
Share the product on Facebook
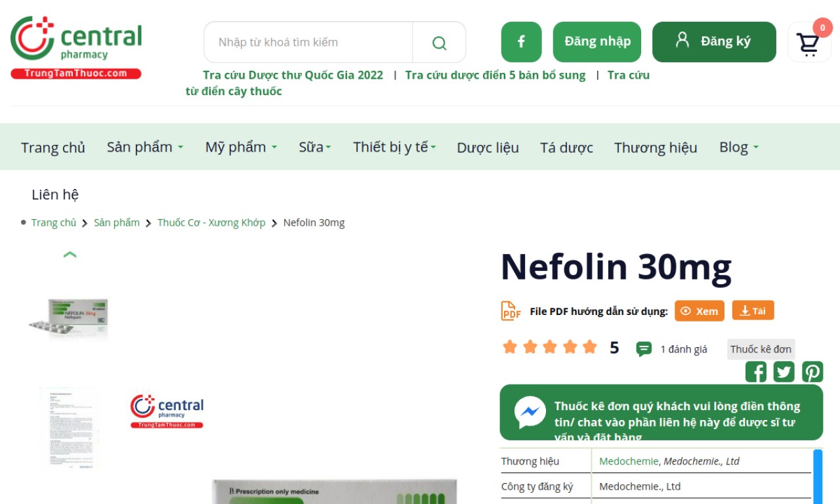(756, 372)
